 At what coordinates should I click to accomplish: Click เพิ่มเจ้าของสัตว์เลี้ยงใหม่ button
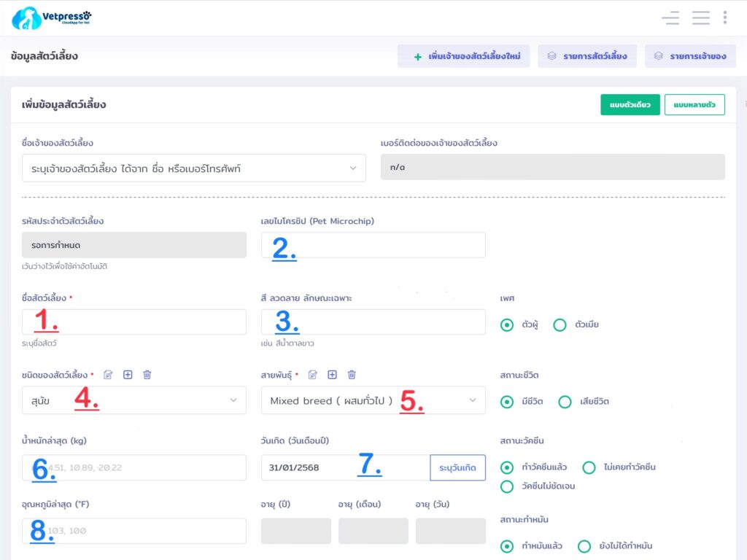point(463,56)
